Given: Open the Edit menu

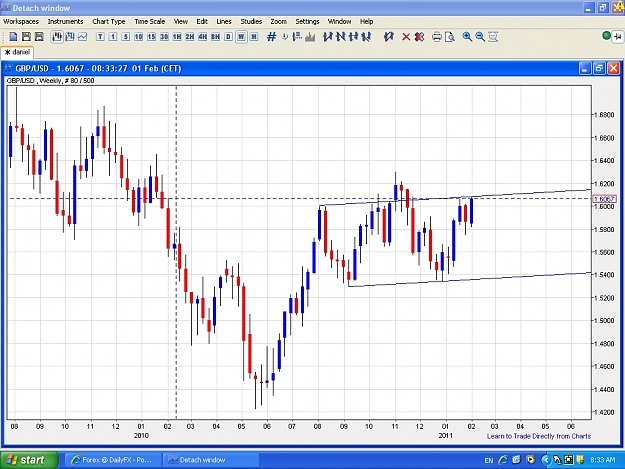Looking at the screenshot, I should click(x=202, y=22).
